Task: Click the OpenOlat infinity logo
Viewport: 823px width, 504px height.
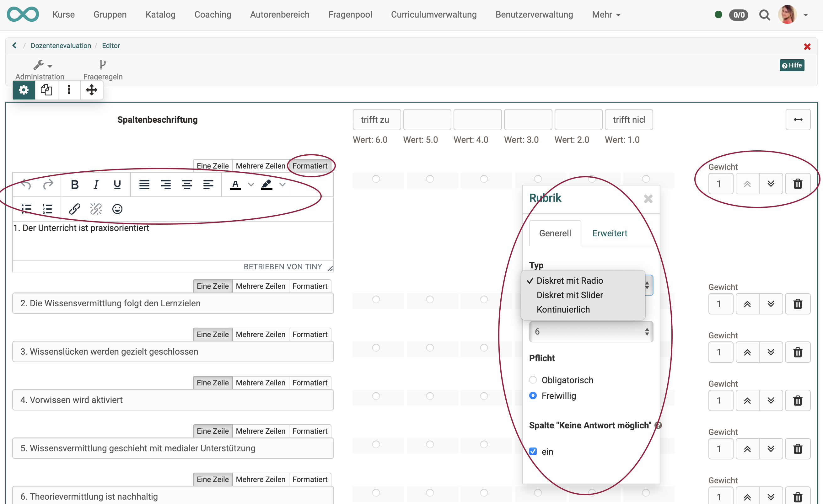Action: point(23,14)
